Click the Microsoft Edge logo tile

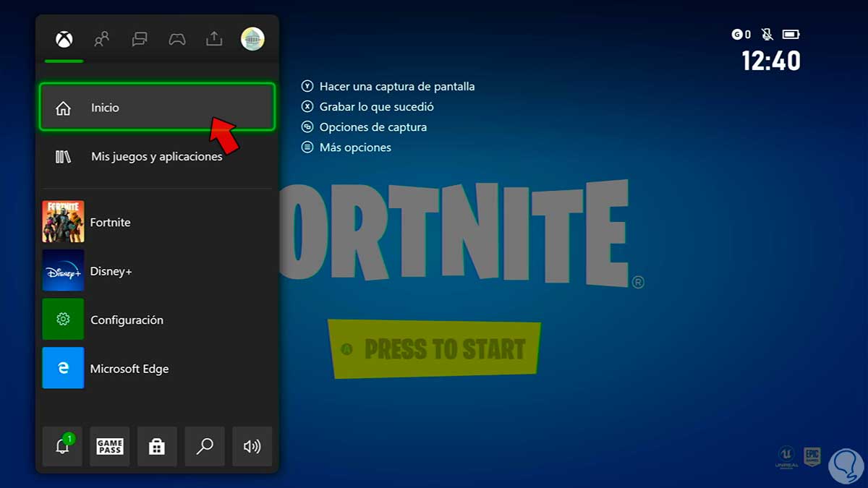tap(63, 368)
